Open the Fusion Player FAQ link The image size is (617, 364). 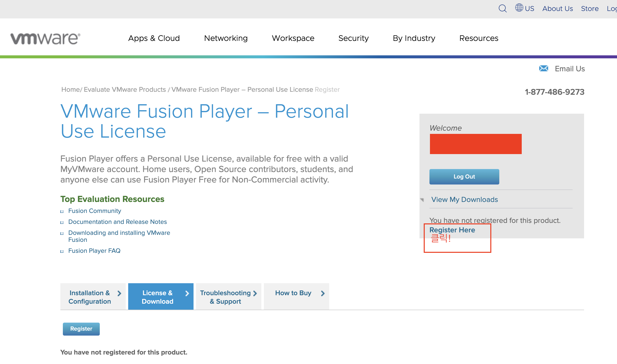(x=94, y=251)
